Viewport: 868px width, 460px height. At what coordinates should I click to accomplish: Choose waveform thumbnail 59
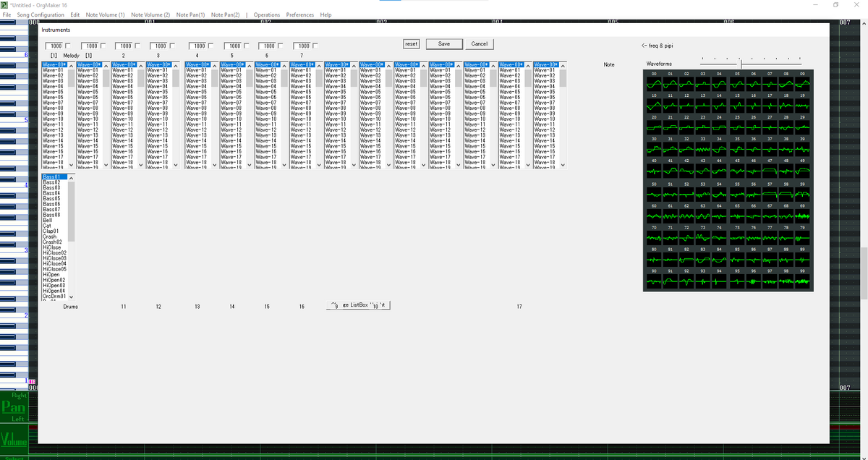803,193
